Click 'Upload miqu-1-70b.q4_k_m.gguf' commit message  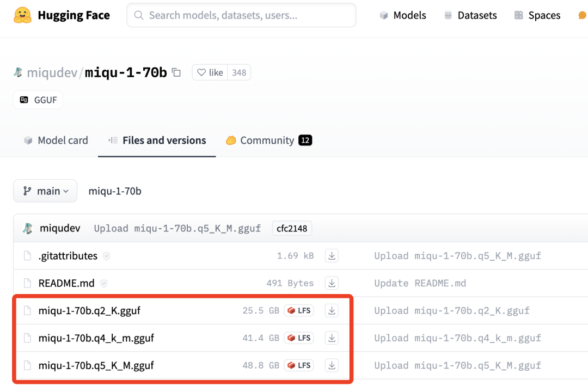point(457,338)
